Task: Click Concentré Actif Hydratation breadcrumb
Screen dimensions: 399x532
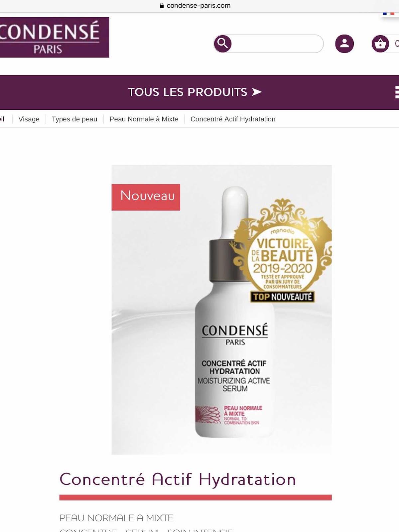Action: click(233, 119)
